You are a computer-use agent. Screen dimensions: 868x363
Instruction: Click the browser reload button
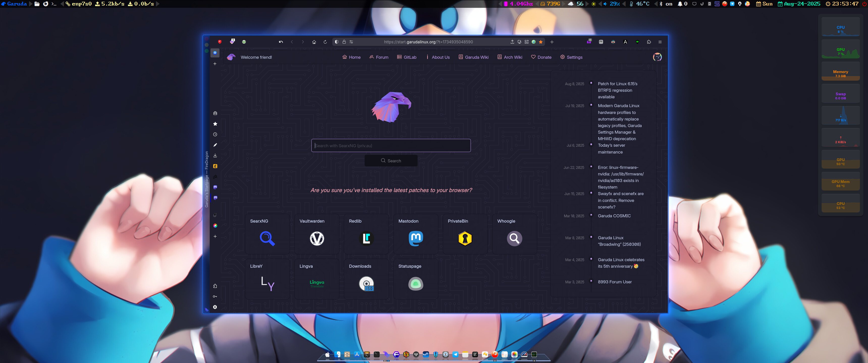tap(325, 42)
